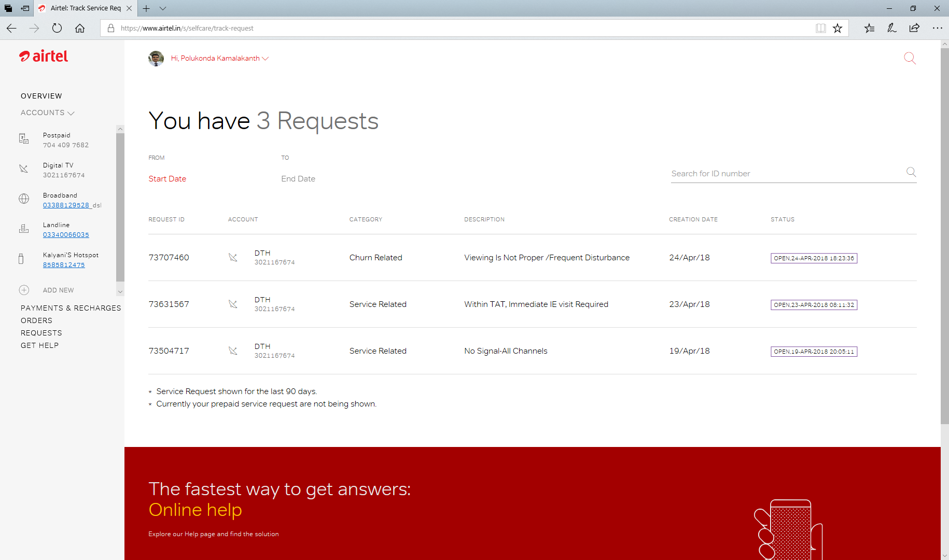The width and height of the screenshot is (949, 560).
Task: Click the sidebar accounts list scrollbar
Action: click(x=120, y=207)
